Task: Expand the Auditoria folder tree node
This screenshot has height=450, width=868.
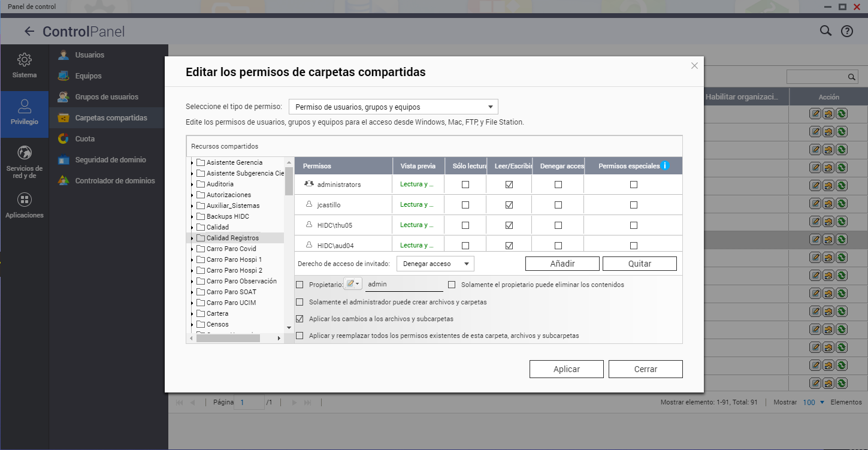Action: (192, 185)
